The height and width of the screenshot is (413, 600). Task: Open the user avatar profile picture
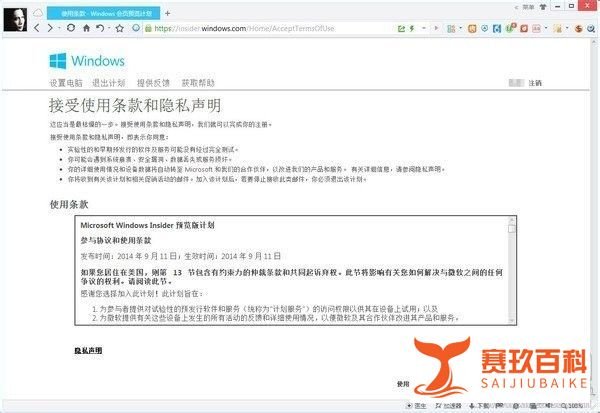[15, 19]
